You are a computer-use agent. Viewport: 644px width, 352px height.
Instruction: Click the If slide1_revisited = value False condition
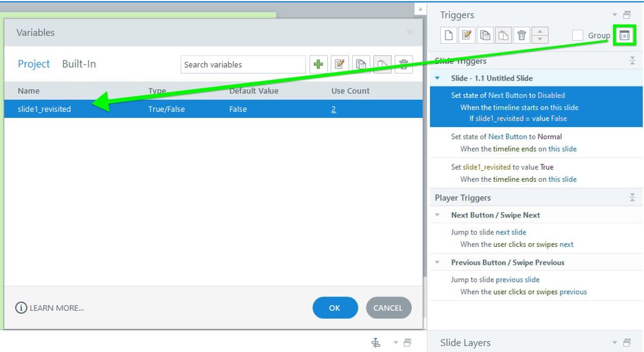tap(518, 119)
